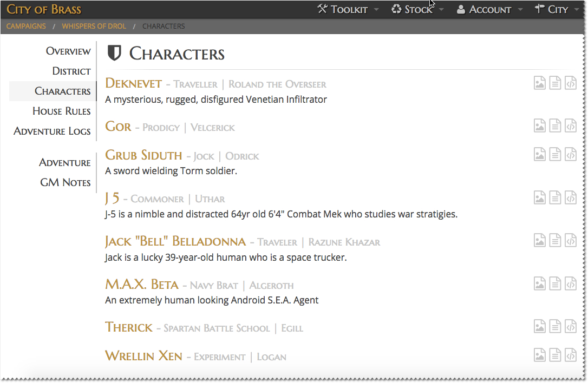The height and width of the screenshot is (383, 588).
Task: Click the City of Brass logo
Action: [x=44, y=9]
